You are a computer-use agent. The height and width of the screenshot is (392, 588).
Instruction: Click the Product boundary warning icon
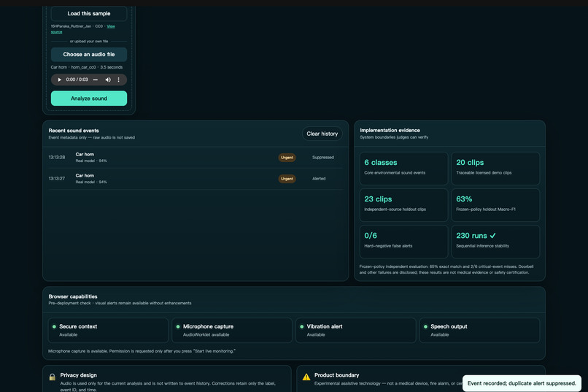306,377
